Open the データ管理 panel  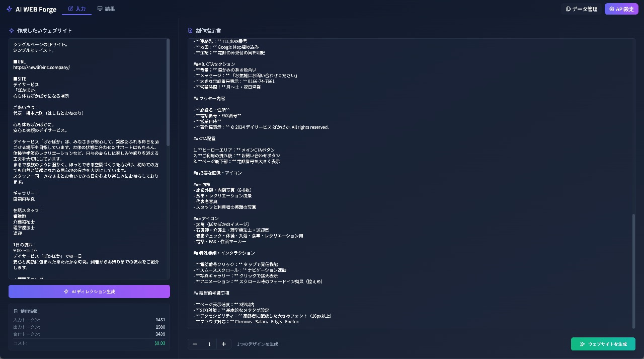pyautogui.click(x=582, y=9)
